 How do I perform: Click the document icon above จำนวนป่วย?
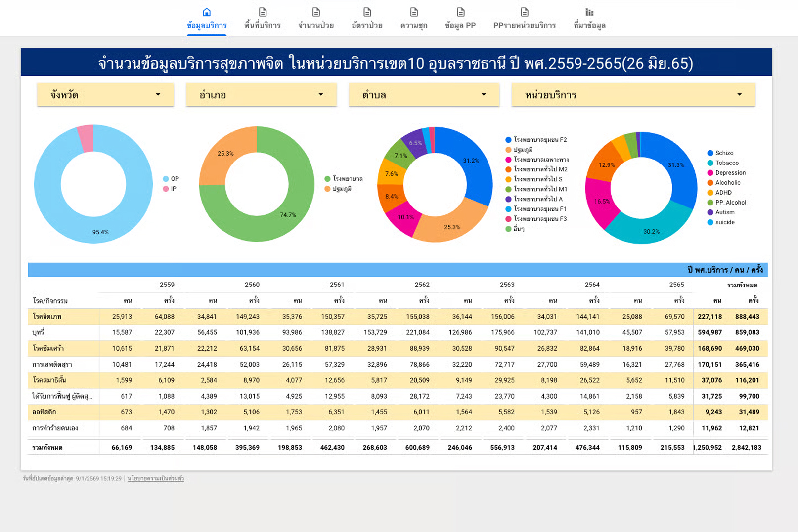(x=316, y=12)
